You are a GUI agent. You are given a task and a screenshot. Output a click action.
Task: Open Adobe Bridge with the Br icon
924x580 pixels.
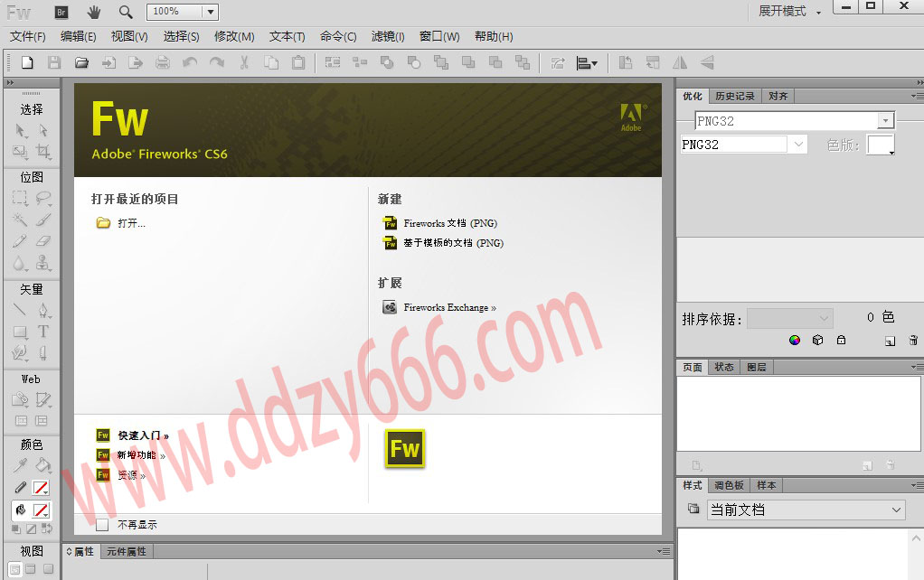pyautogui.click(x=61, y=12)
